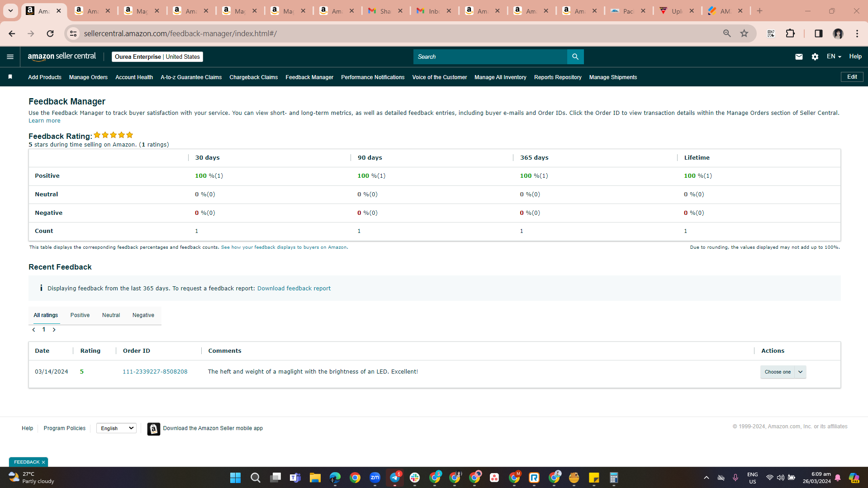Open the tab search dropdown arrow
The width and height of the screenshot is (868, 488).
coord(10,11)
